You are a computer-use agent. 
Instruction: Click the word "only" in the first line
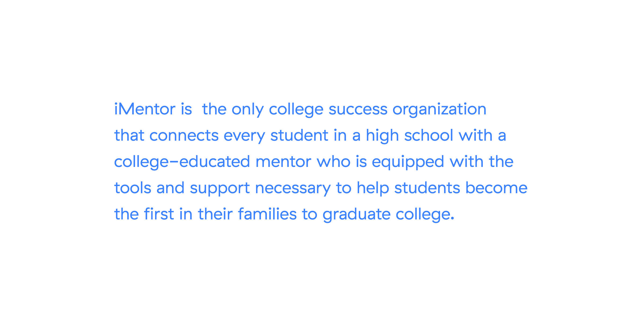[x=248, y=110]
